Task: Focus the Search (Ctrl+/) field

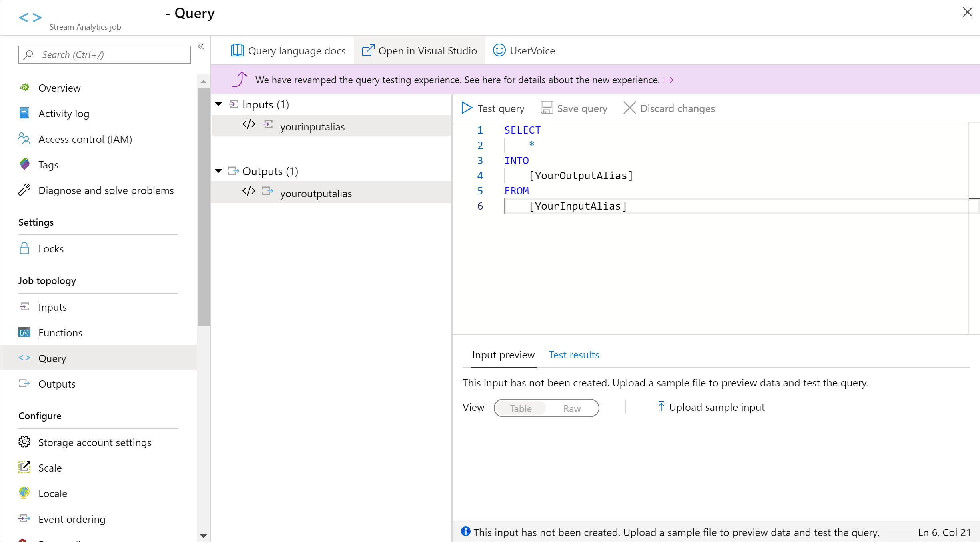Action: 105,55
